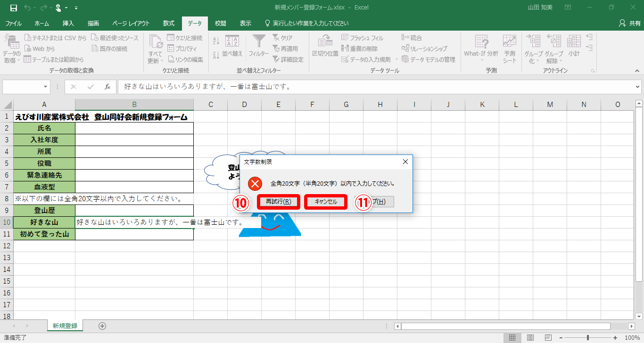Switch to the 挿入 tab
Image resolution: width=644 pixels, height=343 pixels.
coord(68,23)
